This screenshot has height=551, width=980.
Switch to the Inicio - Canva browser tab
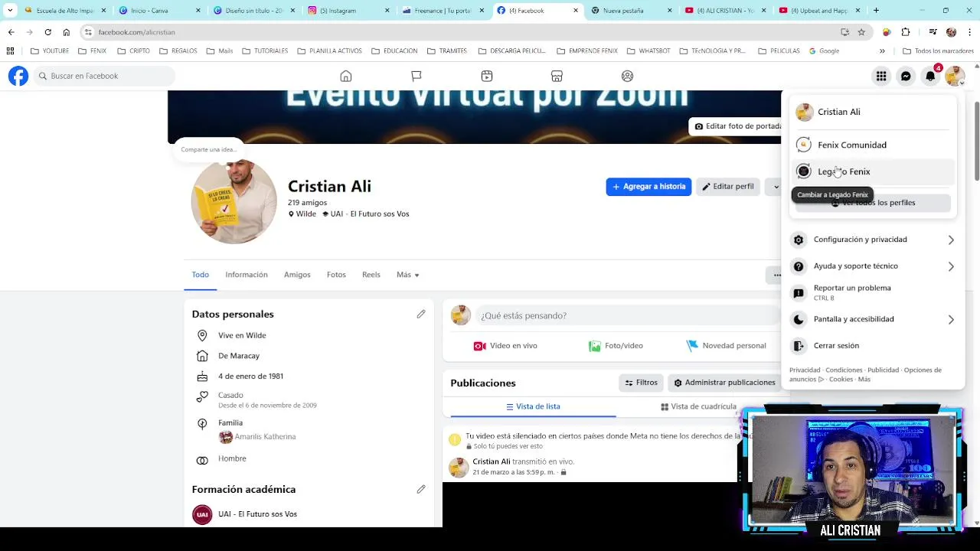[161, 11]
